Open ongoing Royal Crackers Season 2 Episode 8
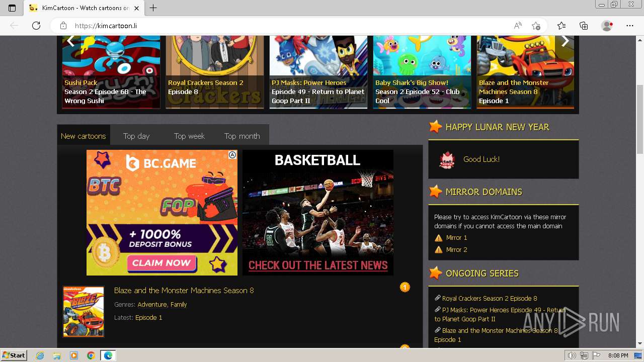This screenshot has height=362, width=644. coord(490,298)
